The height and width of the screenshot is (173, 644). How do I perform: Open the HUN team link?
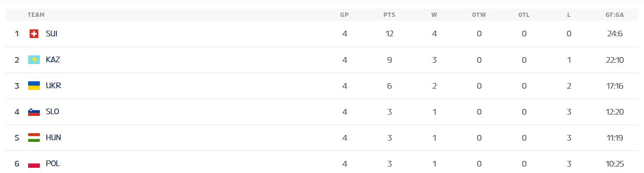tap(53, 138)
